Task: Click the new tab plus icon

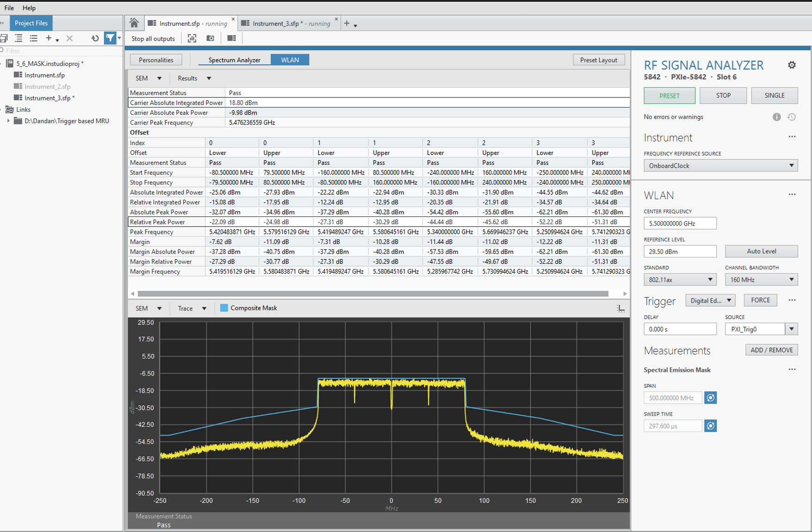Action: 347,24
